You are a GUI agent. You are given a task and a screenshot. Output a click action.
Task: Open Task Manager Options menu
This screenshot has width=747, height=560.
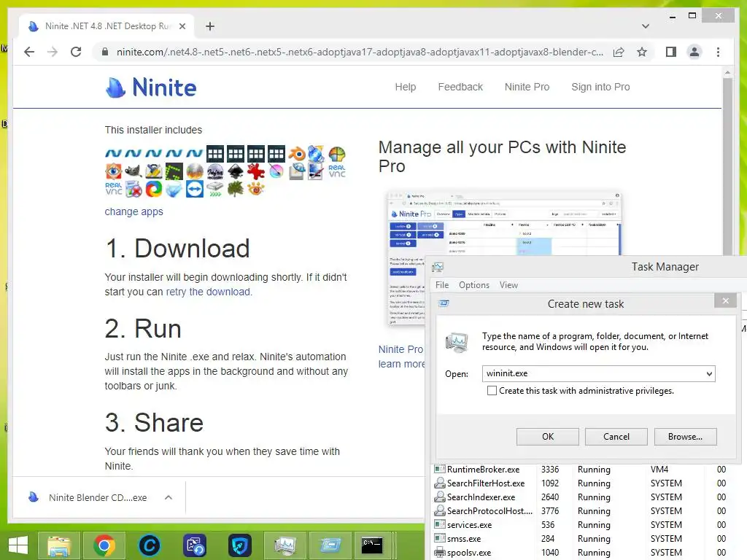pos(474,285)
